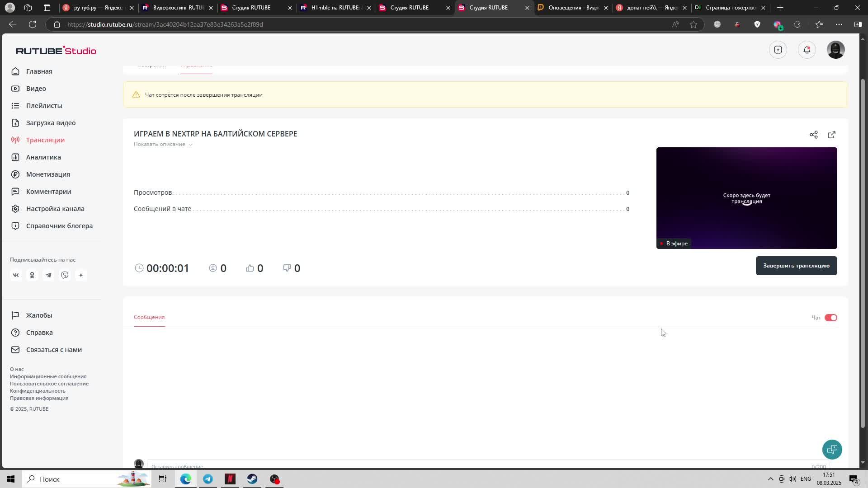Click the Справочник блогера icon
868x488 pixels.
[15, 226]
